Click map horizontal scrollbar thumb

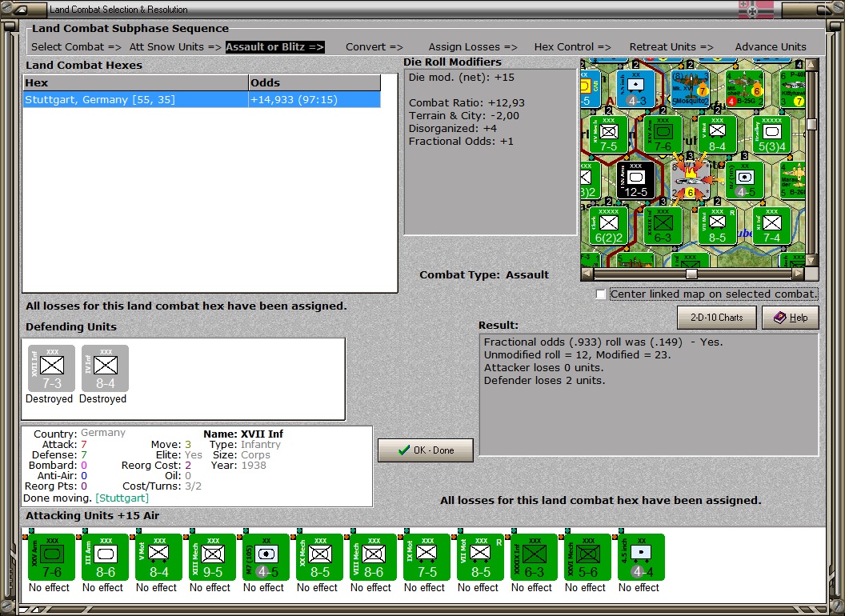pos(691,274)
